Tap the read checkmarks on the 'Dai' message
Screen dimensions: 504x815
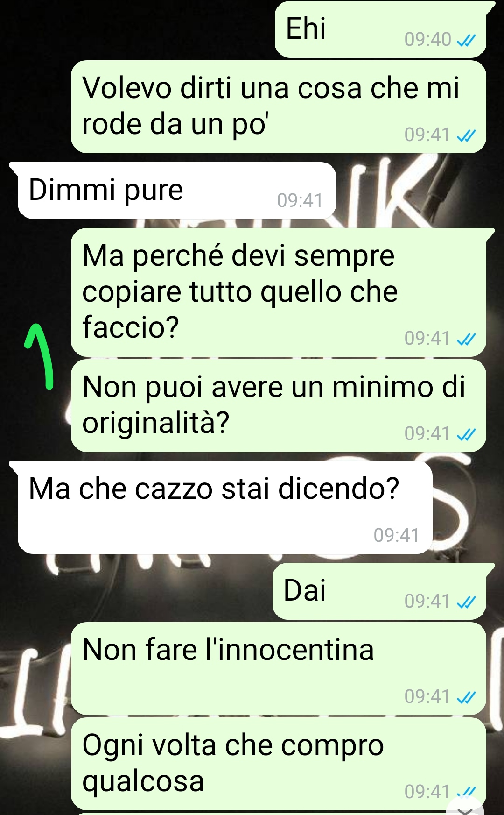point(466,602)
